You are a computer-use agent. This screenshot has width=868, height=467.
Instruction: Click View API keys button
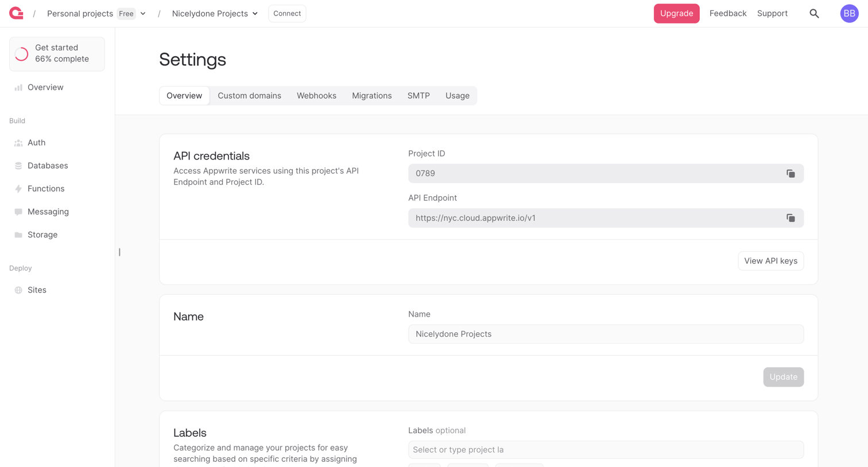770,261
